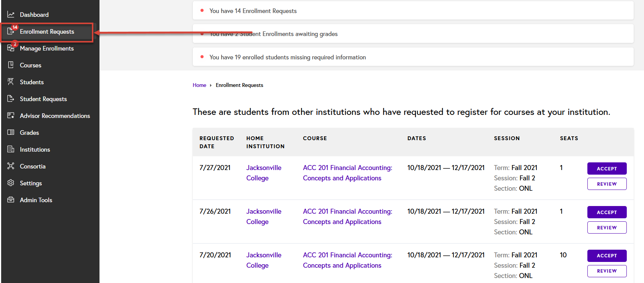Review the 7/26/2021 enrollment request

(607, 227)
